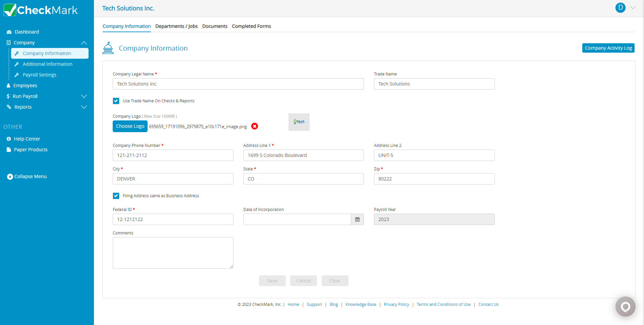
Task: Click into the Comments text area
Action: (x=173, y=253)
